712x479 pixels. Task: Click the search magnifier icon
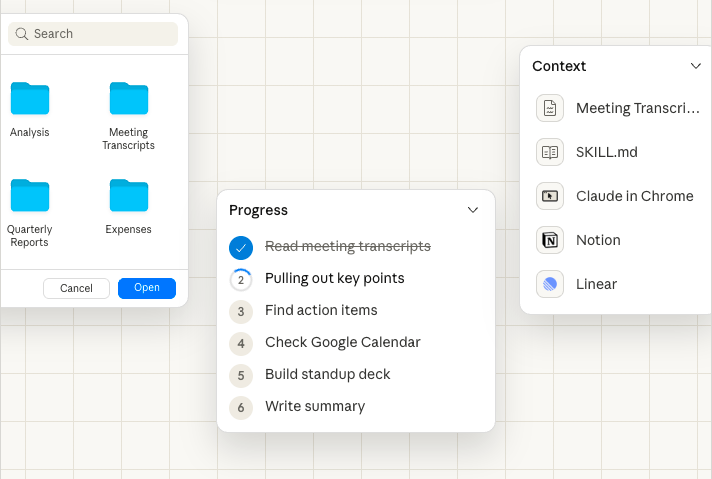tap(21, 34)
